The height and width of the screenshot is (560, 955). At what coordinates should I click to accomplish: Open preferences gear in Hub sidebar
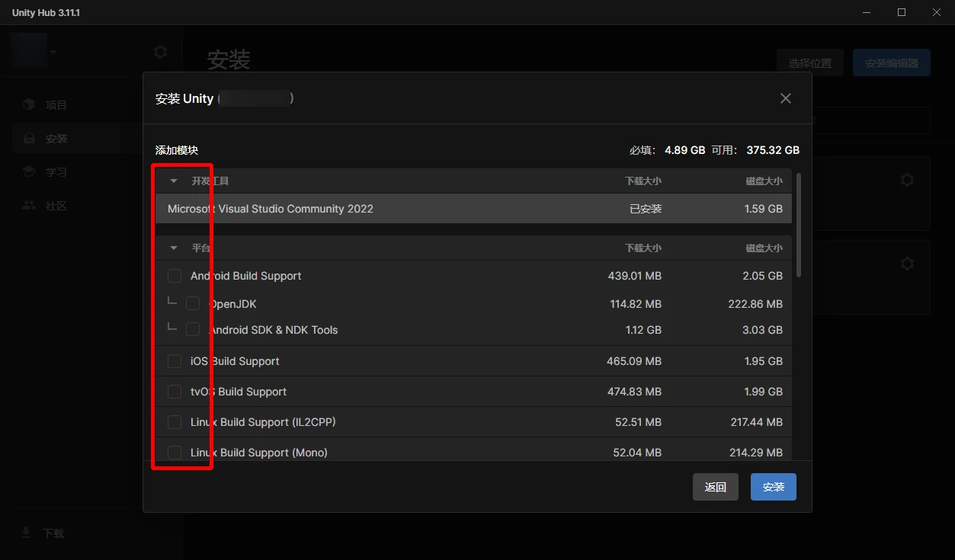[160, 52]
